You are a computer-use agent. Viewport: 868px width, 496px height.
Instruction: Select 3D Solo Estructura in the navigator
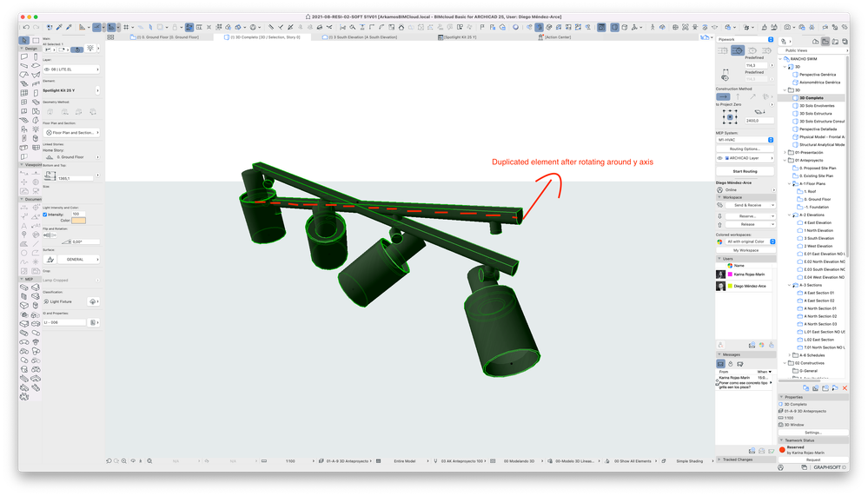click(815, 114)
